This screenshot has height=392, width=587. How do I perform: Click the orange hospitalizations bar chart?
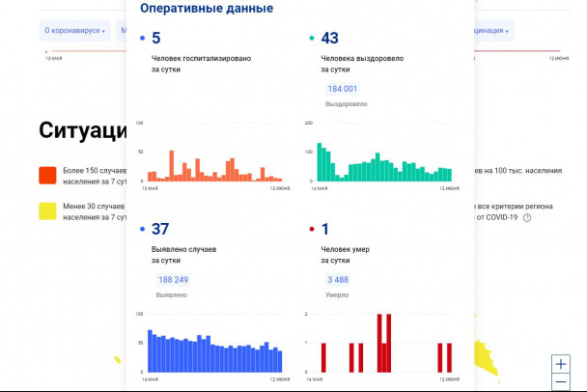pos(212,164)
